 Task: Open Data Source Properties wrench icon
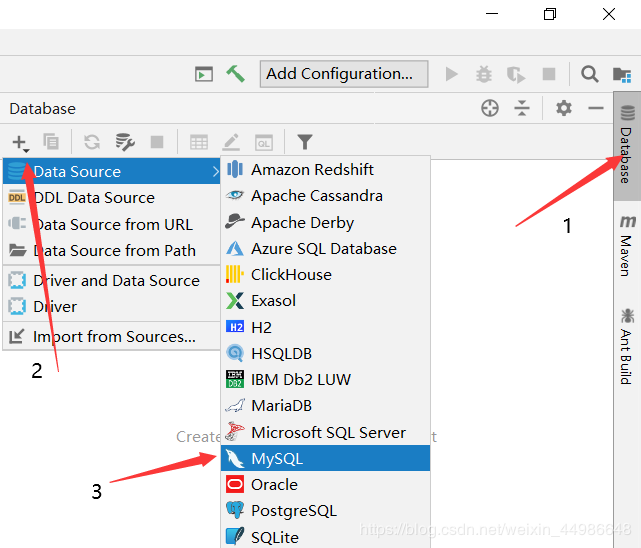(124, 142)
